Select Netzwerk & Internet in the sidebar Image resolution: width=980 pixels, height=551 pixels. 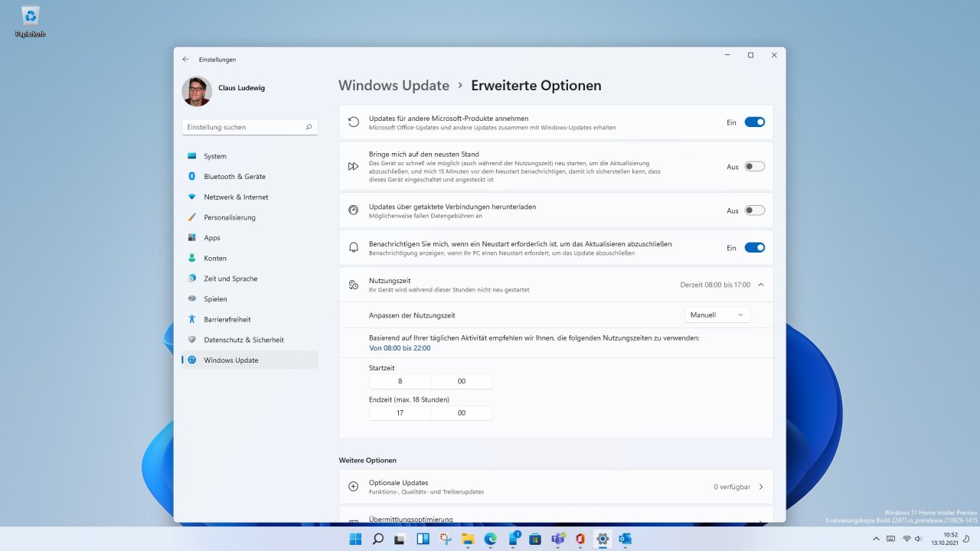250,197
